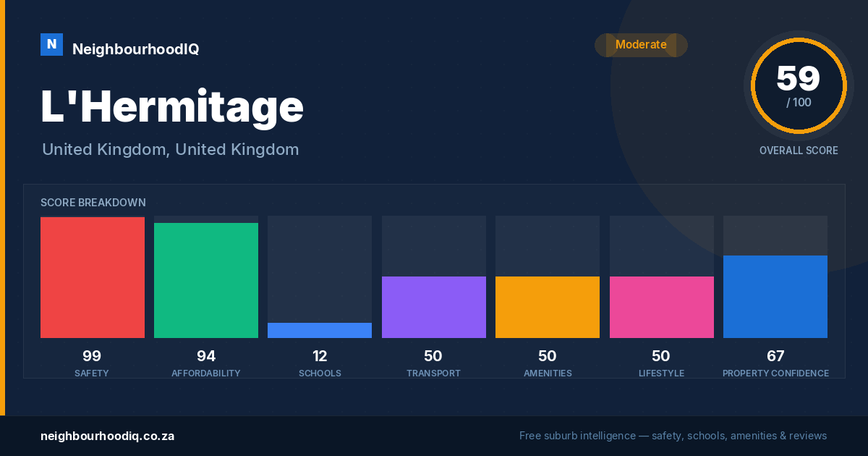
Task: Select the NeighbourhoodIQ brand name
Action: point(135,49)
